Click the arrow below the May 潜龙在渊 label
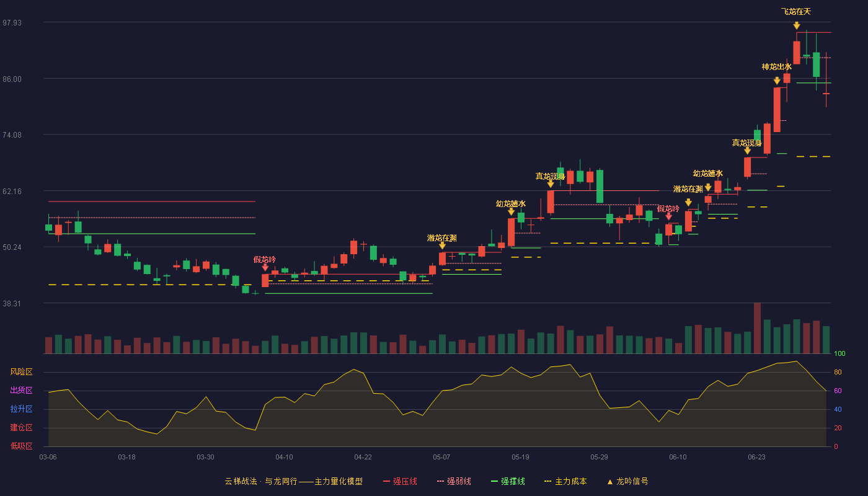The image size is (868, 496). point(442,246)
